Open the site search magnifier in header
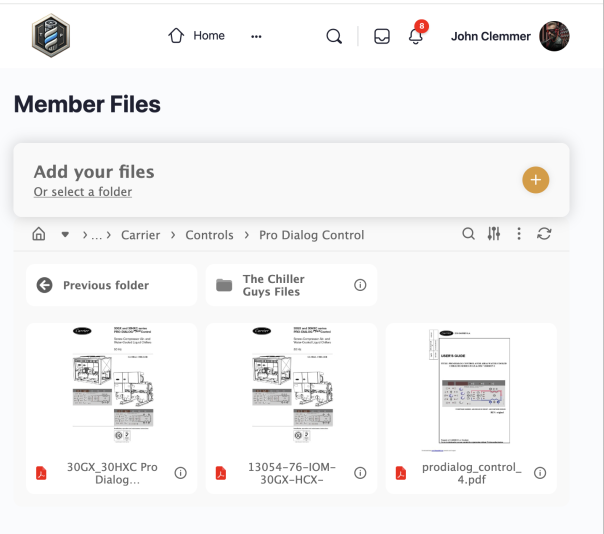Viewport: 604px width, 534px height. pyautogui.click(x=334, y=36)
